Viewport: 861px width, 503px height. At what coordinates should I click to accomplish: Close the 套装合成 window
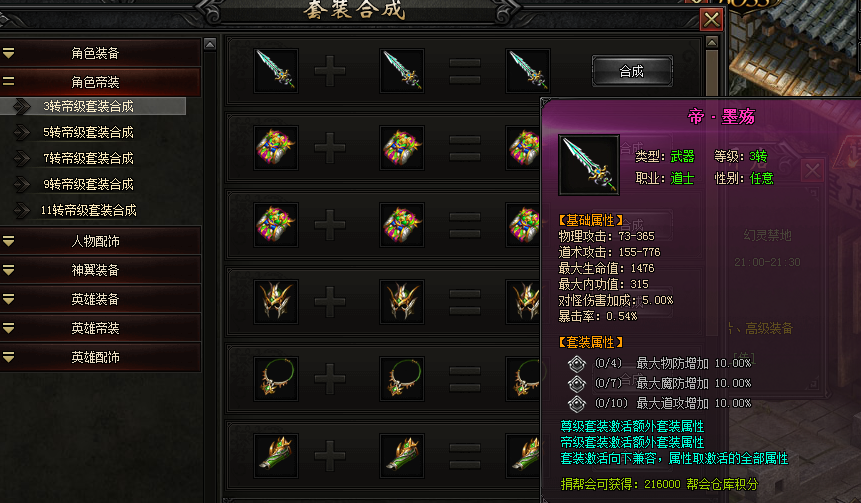pos(711,19)
